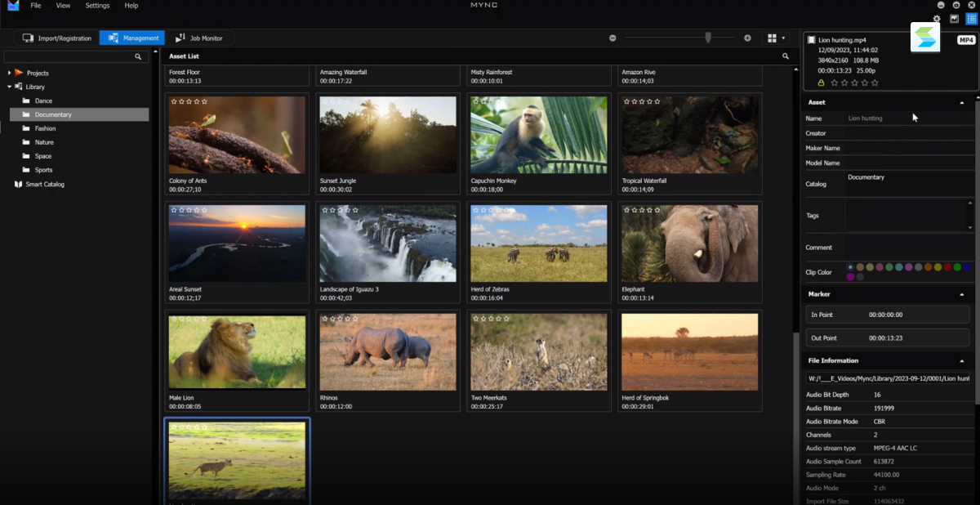
Task: Open the settings gear icon
Action: [x=937, y=19]
